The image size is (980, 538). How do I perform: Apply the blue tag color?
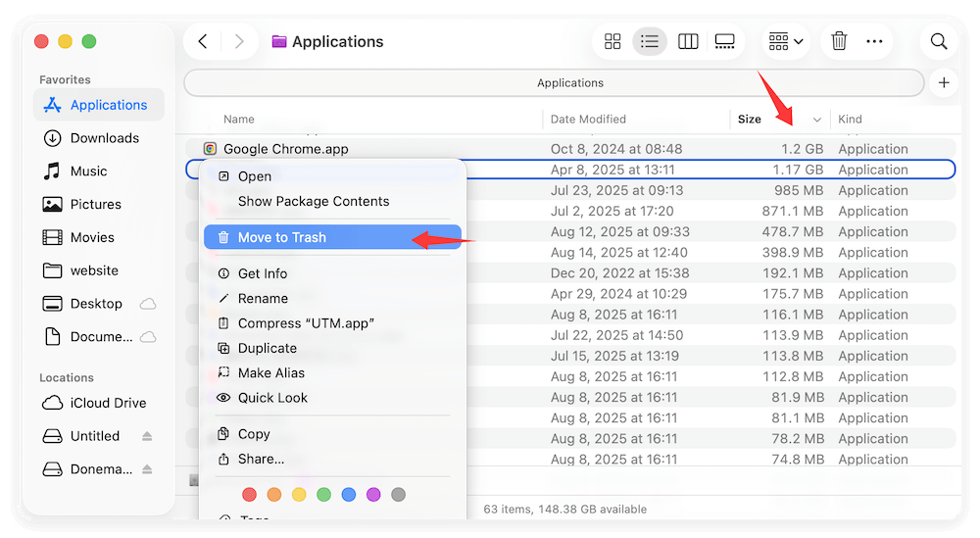349,495
